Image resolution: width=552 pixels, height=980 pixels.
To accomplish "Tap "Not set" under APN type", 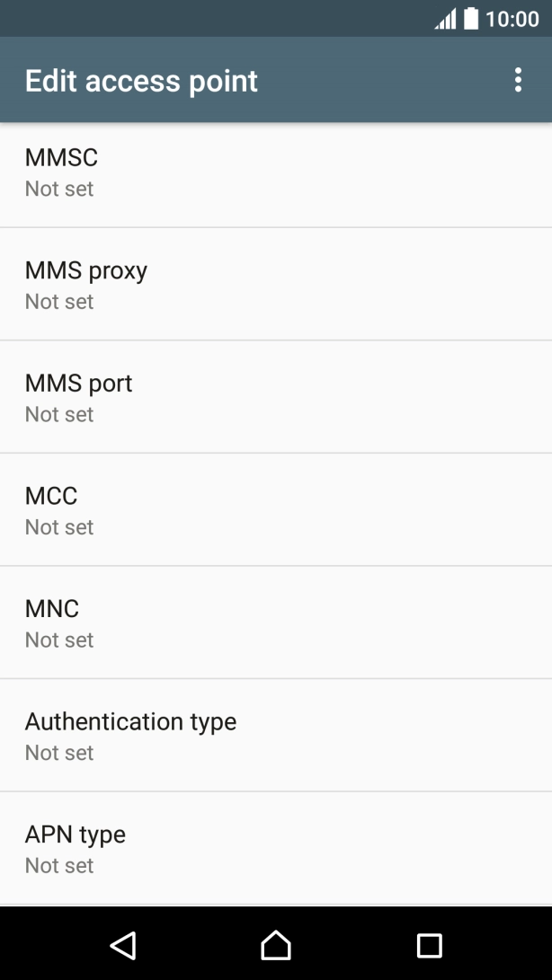I will (59, 866).
